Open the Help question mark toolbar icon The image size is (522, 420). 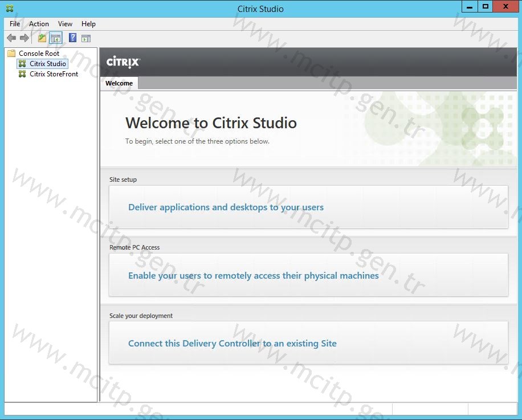[72, 38]
